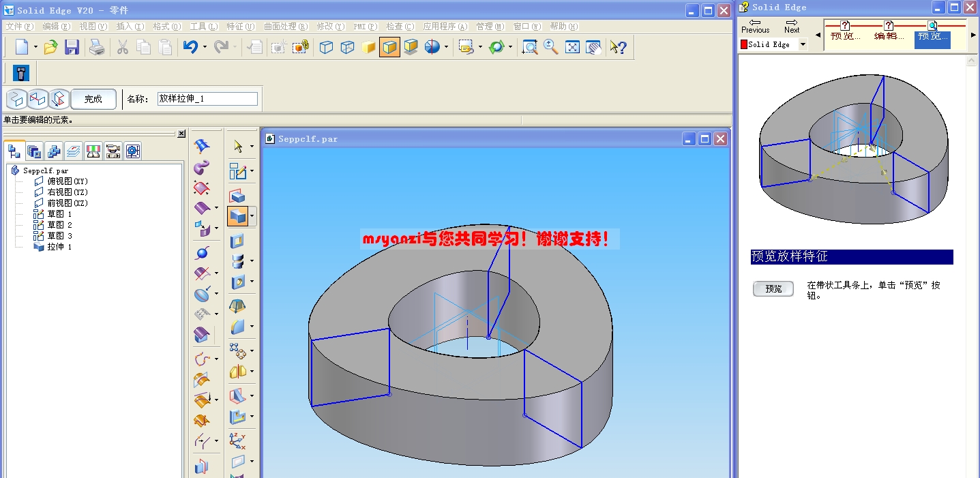Activate the Select arrow tool
This screenshot has width=980, height=478.
click(x=238, y=147)
